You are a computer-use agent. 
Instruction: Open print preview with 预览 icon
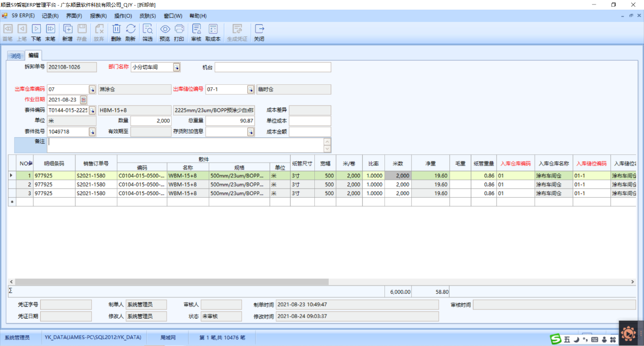click(x=165, y=29)
